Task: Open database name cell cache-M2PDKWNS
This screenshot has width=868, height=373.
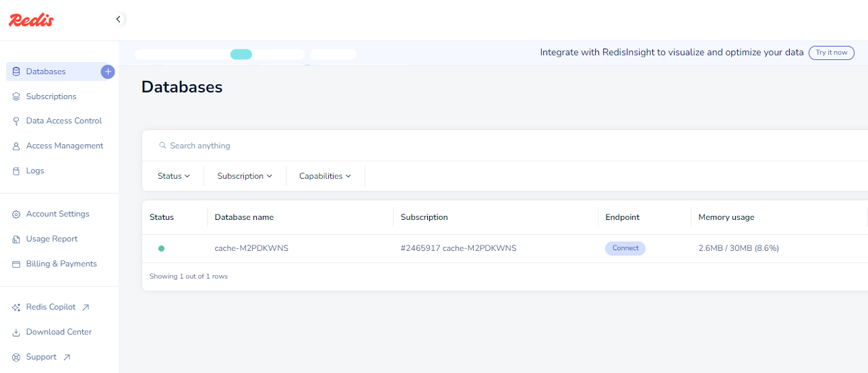Action: [x=251, y=248]
